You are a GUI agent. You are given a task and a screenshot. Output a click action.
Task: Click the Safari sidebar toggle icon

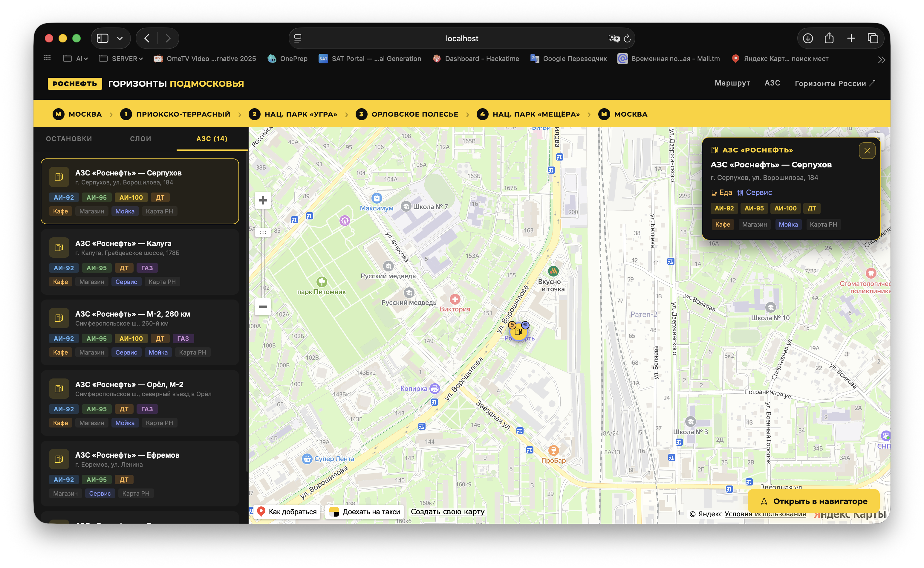tap(103, 38)
